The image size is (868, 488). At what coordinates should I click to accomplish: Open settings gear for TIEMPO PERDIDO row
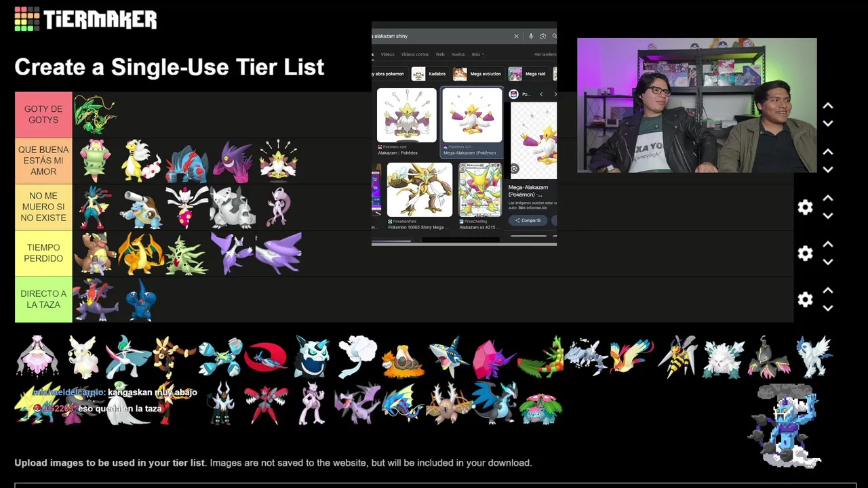click(x=805, y=253)
